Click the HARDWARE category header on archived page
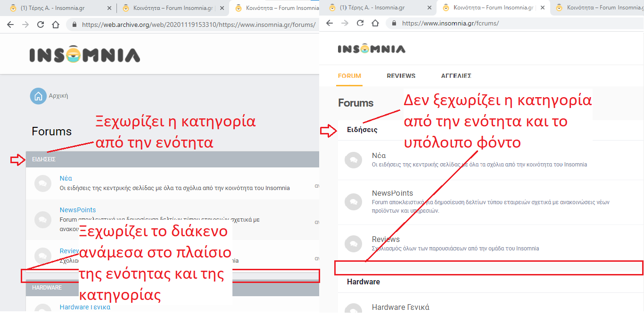644x324 pixels. coord(173,288)
